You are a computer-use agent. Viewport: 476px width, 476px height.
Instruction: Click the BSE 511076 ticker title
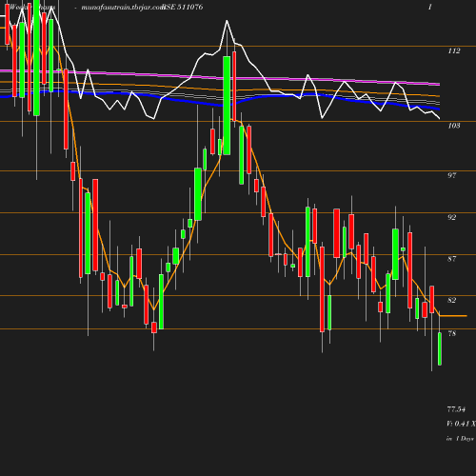(x=183, y=7)
